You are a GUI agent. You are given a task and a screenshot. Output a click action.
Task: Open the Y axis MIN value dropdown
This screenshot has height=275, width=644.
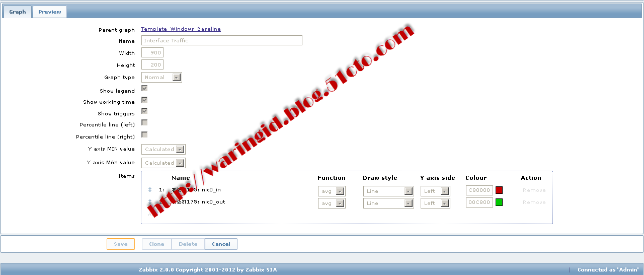(x=164, y=149)
